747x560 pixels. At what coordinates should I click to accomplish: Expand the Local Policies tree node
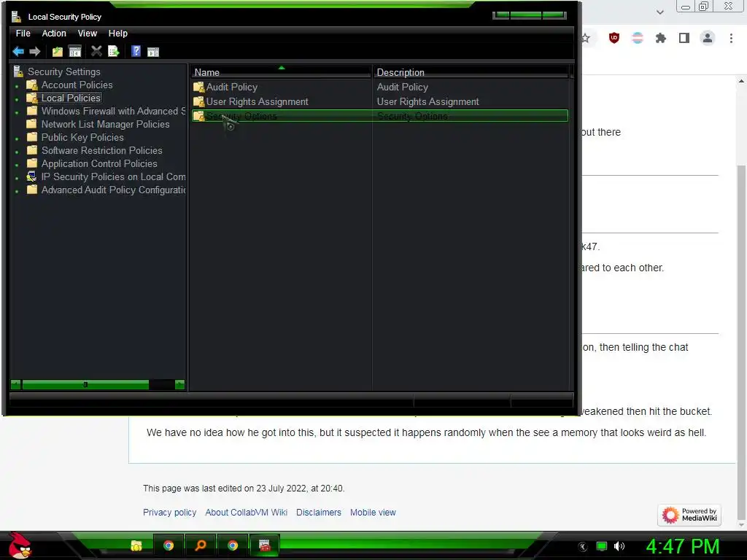pos(18,99)
